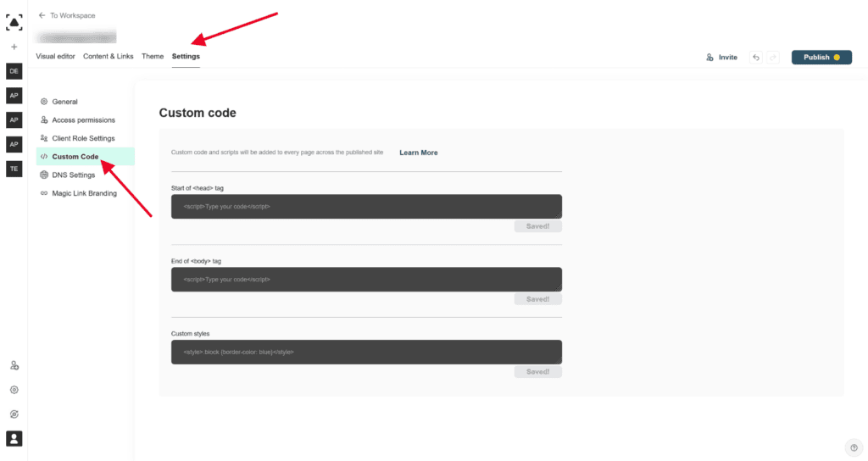868x461 pixels.
Task: Click the Custom styles code field
Action: pyautogui.click(x=366, y=352)
